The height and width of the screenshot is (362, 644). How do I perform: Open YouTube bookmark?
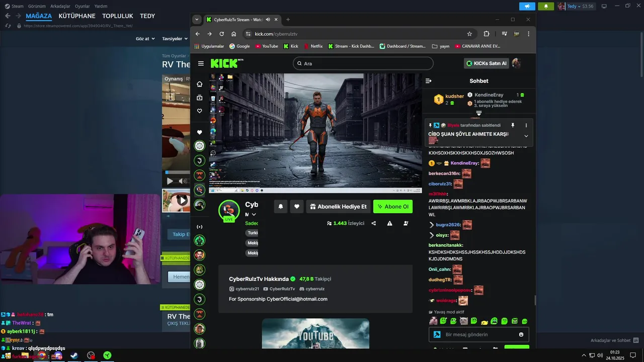[267, 46]
